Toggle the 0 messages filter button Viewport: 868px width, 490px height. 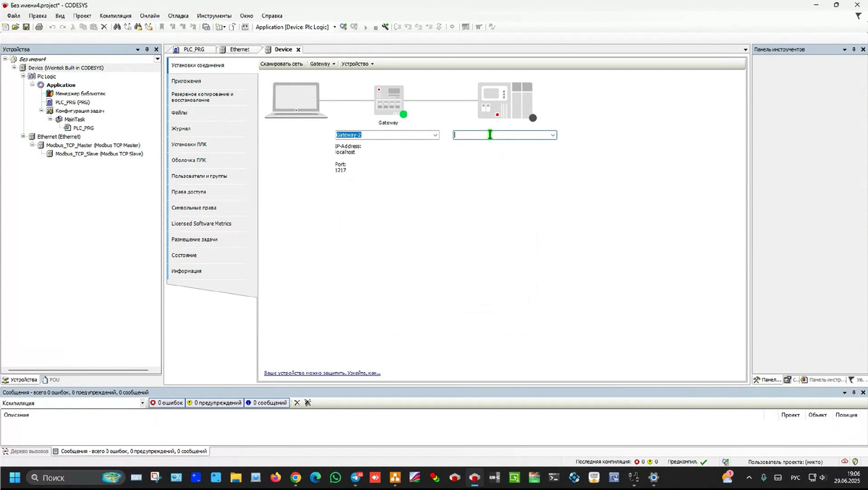pyautogui.click(x=266, y=402)
